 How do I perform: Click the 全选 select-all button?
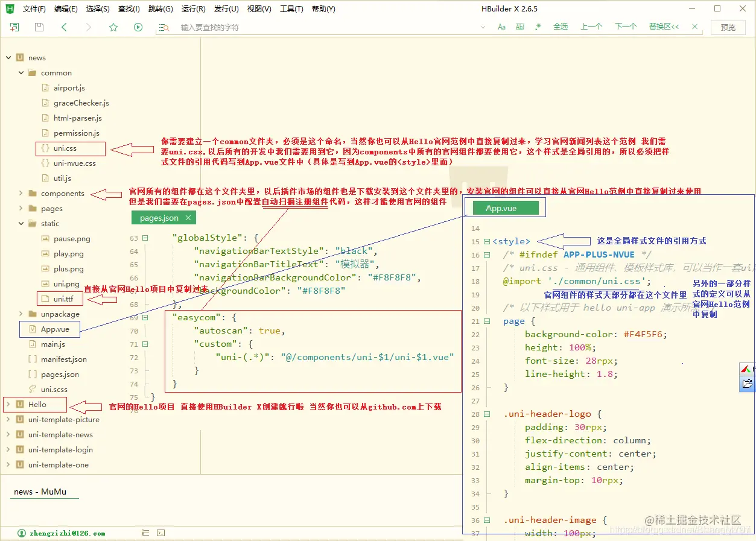tap(561, 27)
